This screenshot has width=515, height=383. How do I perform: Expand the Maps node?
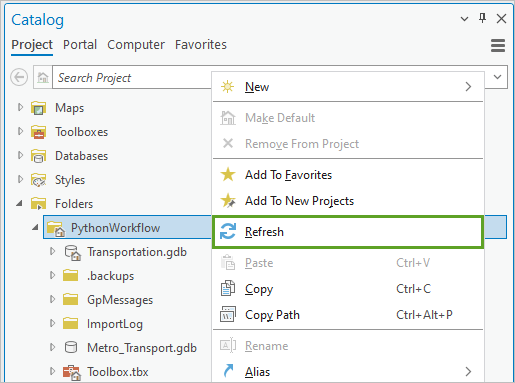(x=20, y=107)
